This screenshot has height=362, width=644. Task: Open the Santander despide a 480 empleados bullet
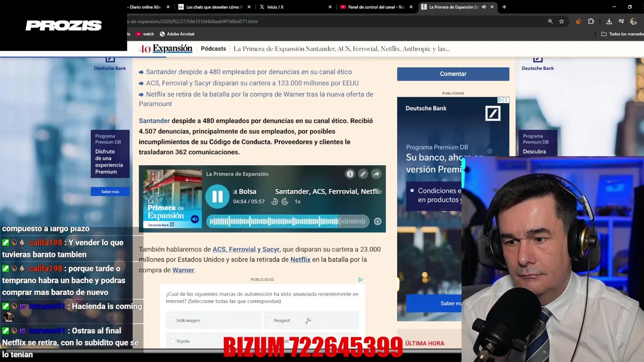pos(249,72)
